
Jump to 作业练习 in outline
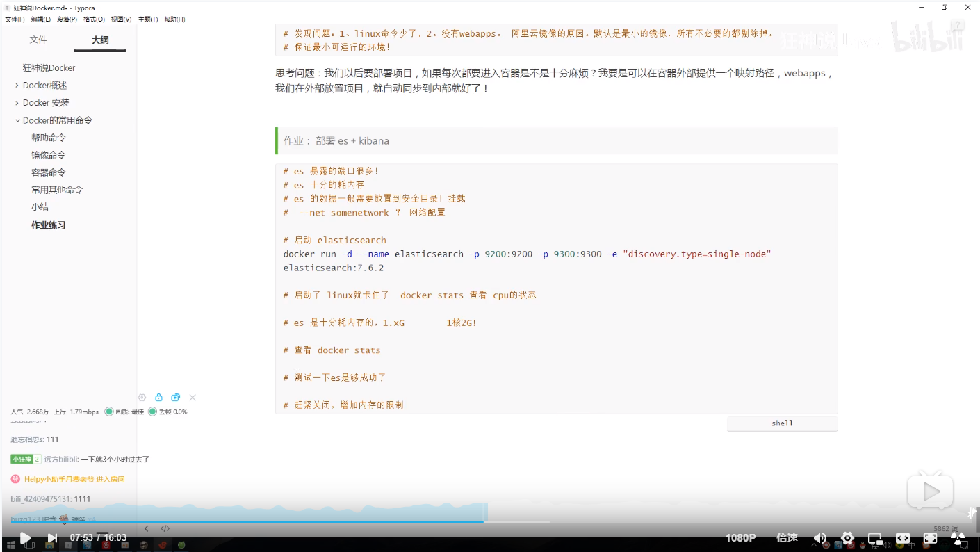(x=48, y=225)
